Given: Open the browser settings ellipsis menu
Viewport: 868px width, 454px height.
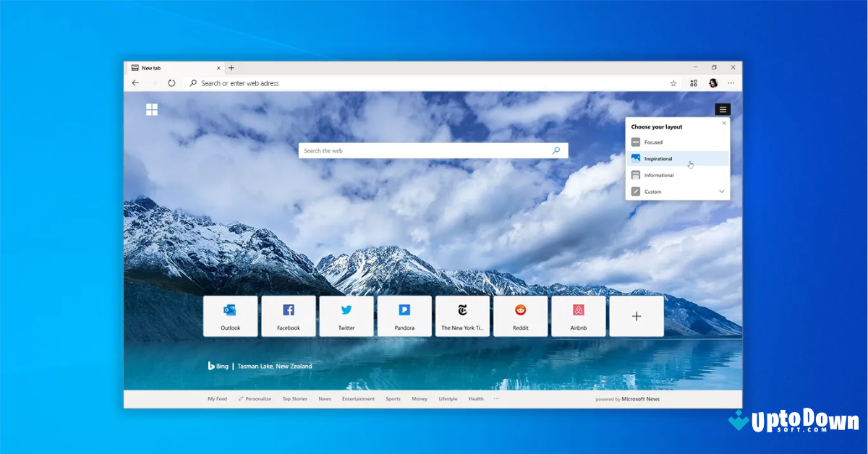Looking at the screenshot, I should [732, 83].
